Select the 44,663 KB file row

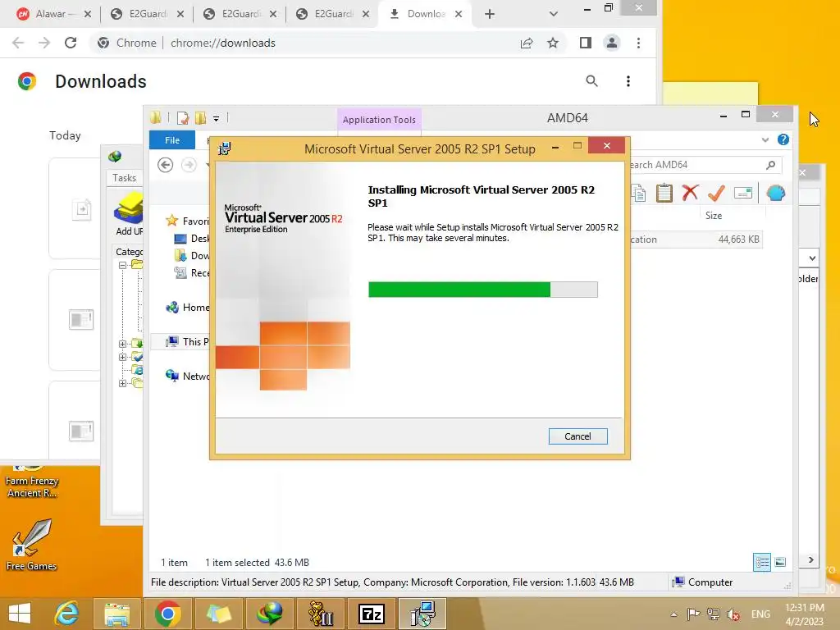click(x=695, y=240)
